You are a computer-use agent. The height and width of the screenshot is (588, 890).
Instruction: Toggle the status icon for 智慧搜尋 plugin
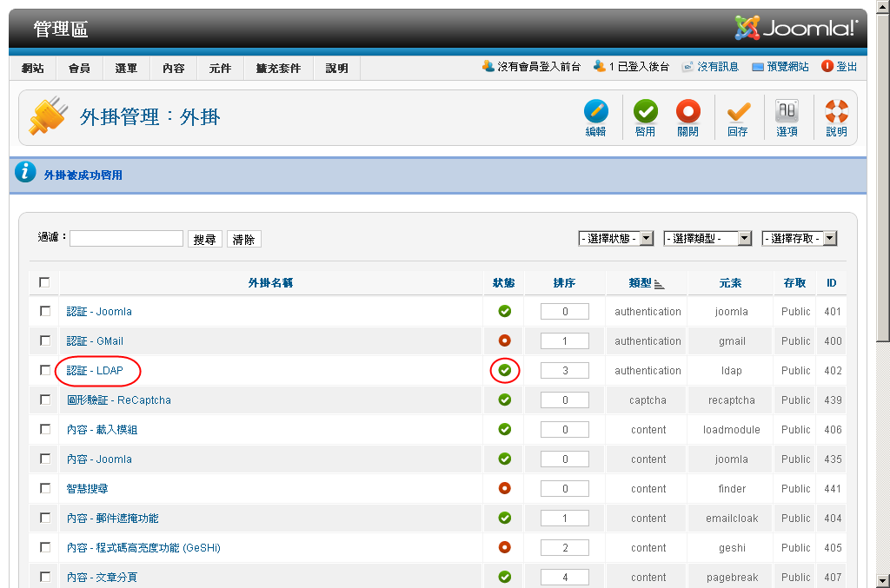coord(504,488)
